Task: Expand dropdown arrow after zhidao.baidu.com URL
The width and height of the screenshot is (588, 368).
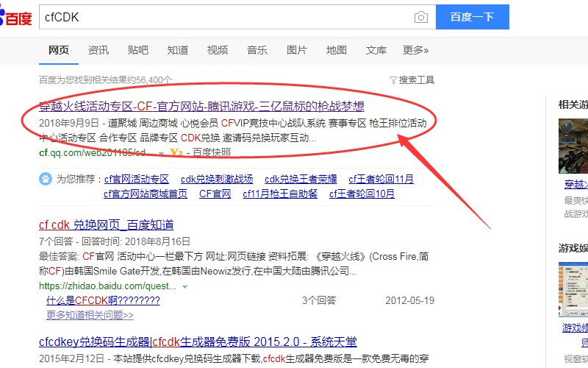Action: (184, 287)
